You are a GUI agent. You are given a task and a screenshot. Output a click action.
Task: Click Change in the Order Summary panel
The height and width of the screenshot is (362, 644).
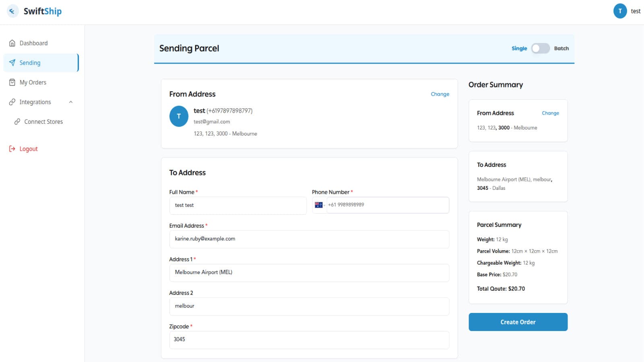[x=550, y=113]
